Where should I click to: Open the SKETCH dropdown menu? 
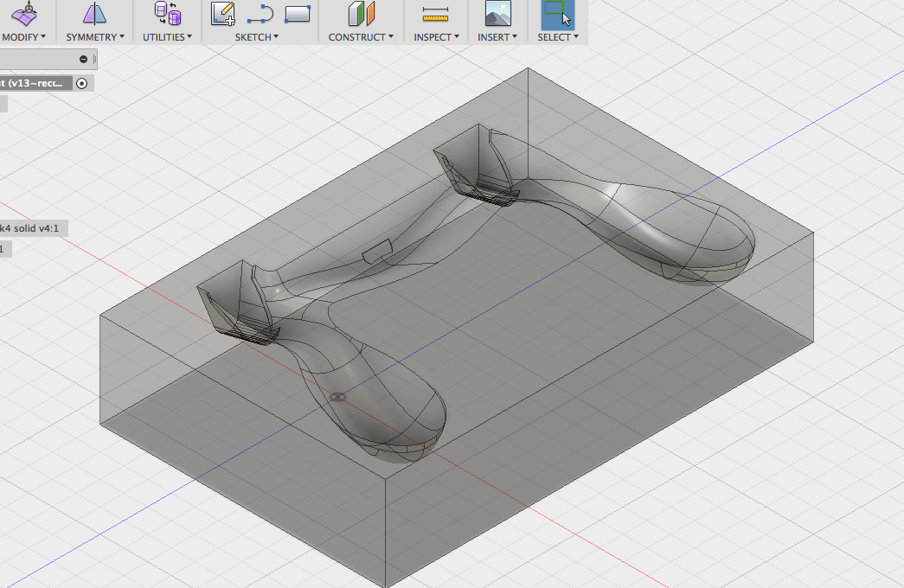pyautogui.click(x=257, y=37)
